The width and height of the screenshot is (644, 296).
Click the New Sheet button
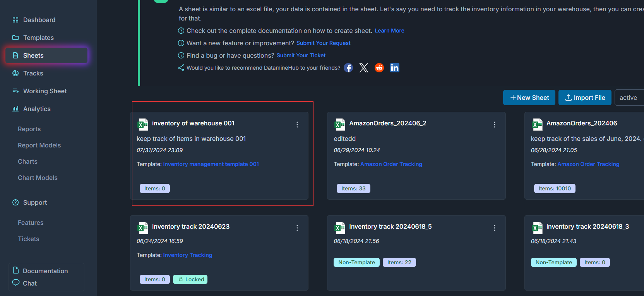click(529, 98)
